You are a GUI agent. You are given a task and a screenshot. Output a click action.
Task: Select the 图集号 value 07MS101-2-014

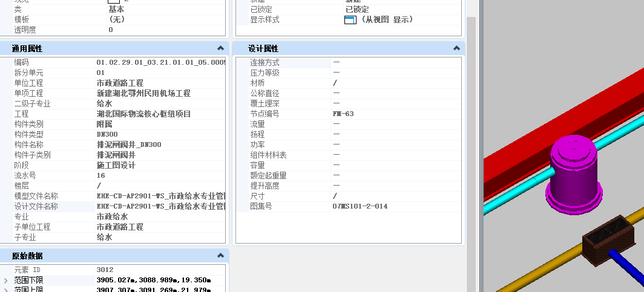(360, 206)
